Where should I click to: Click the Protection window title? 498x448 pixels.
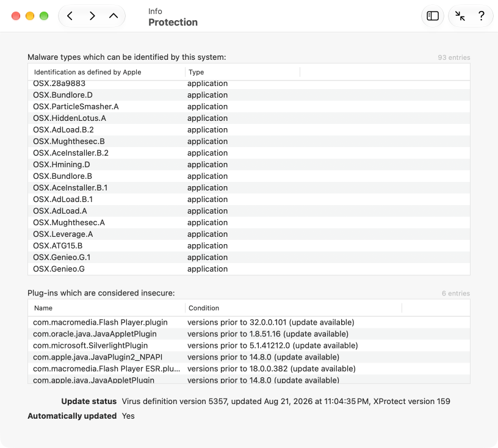pos(173,22)
